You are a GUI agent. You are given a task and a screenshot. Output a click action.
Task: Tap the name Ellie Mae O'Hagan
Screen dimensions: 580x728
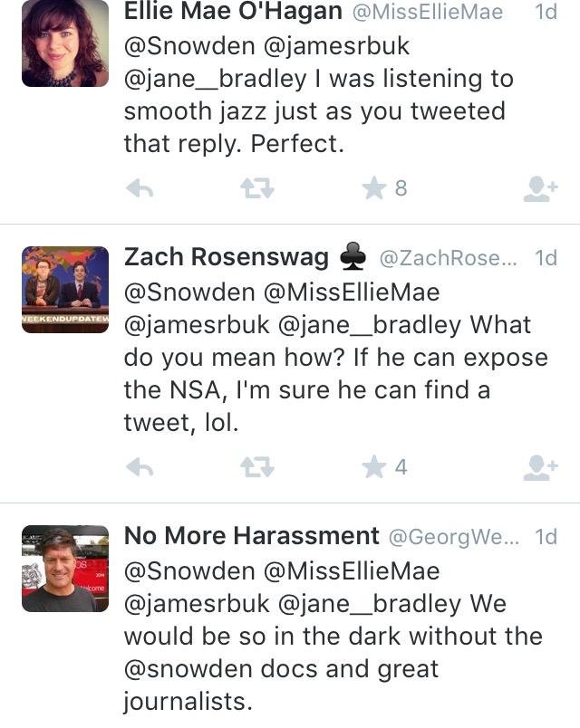233,12
